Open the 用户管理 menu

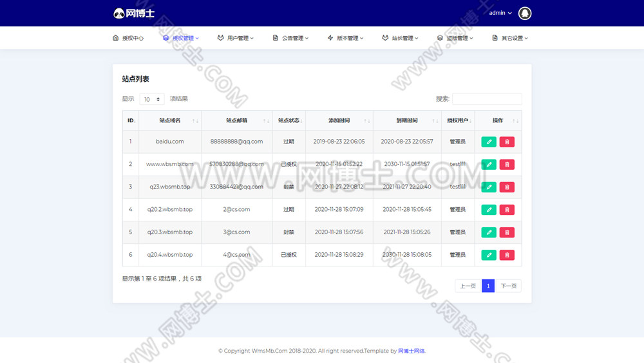pyautogui.click(x=236, y=38)
